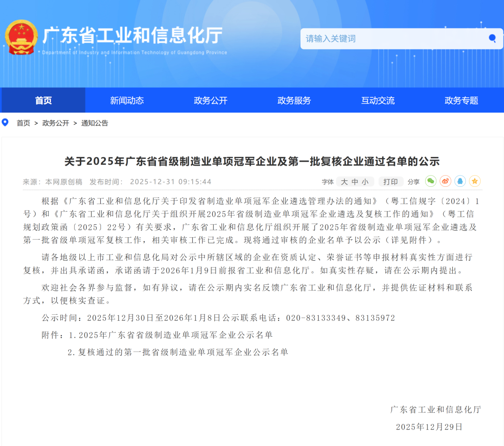The height and width of the screenshot is (446, 504).
Task: Click the 打印 print button
Action: point(391,182)
